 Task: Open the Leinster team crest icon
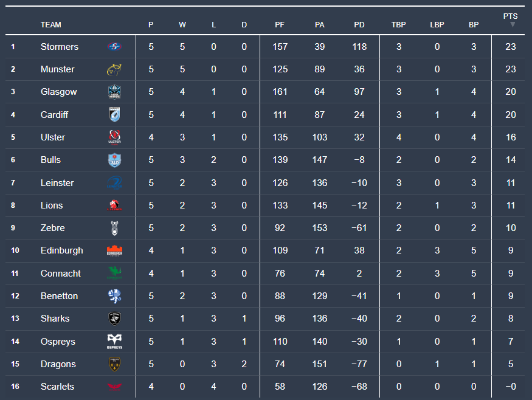tap(115, 183)
